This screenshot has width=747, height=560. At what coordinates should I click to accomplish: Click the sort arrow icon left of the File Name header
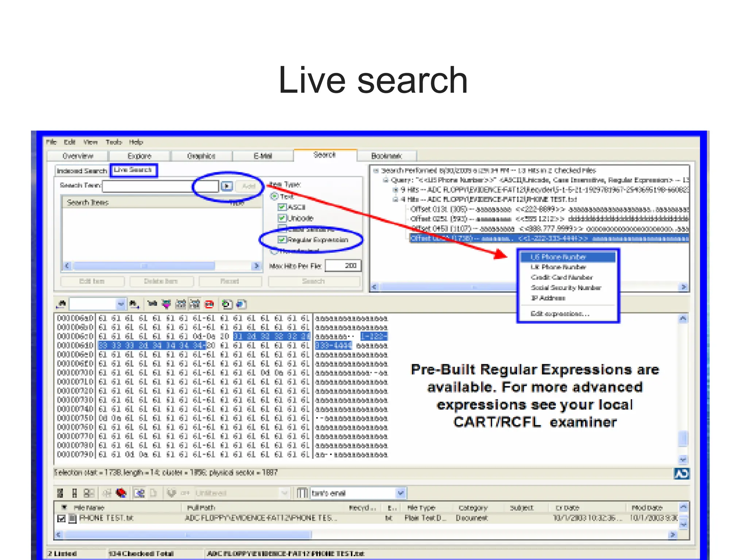(x=64, y=507)
